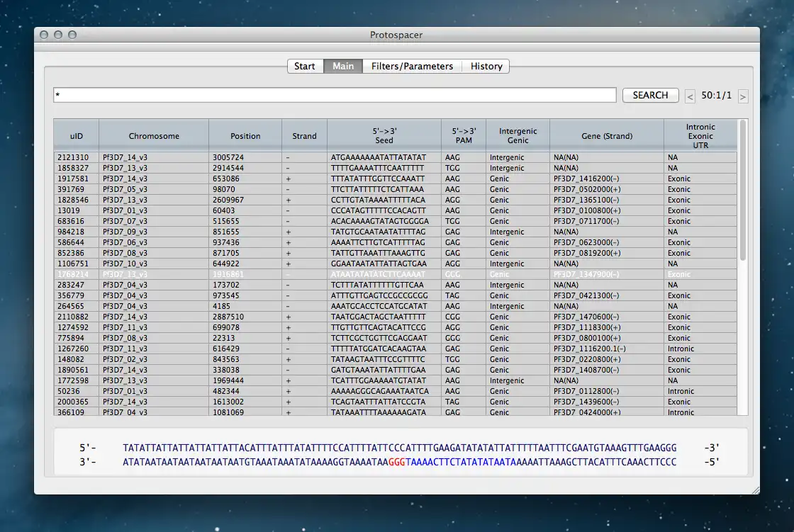Click the Intronic Exonic UTR column header

tap(700, 136)
